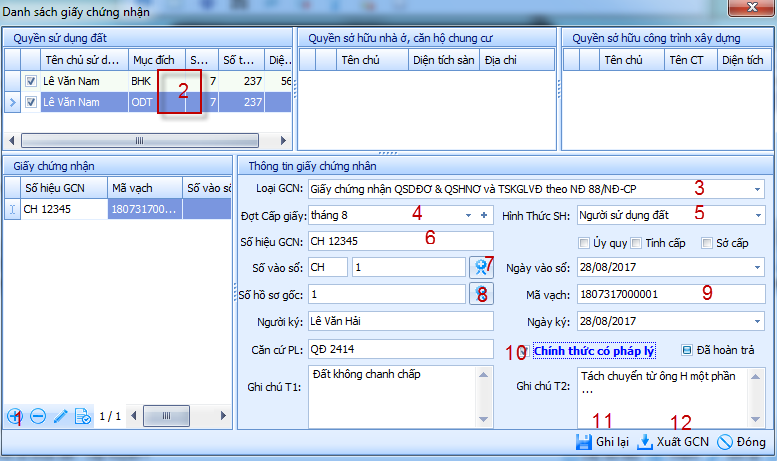This screenshot has height=461, width=777.
Task: Click the Mã vạch input field
Action: (630, 295)
